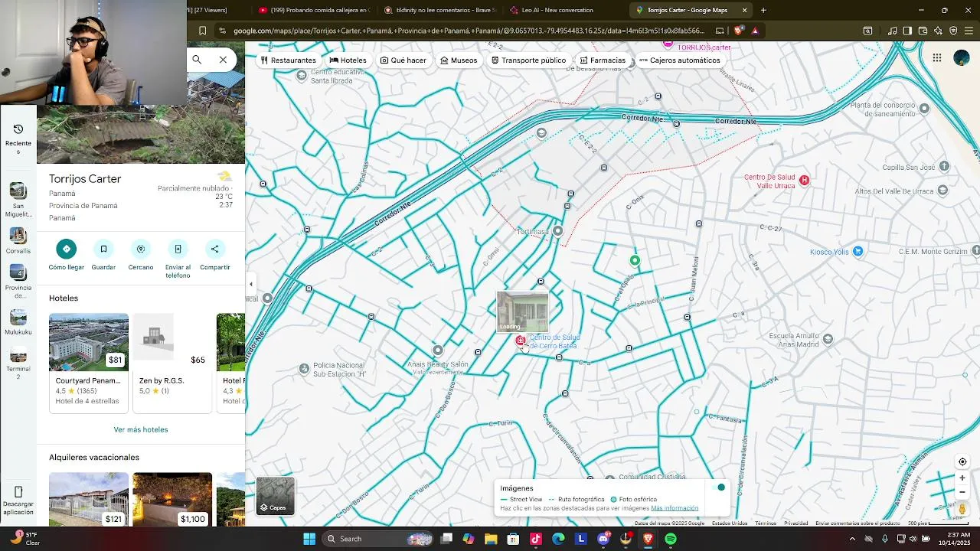Select the Transporte público chip

tap(529, 60)
